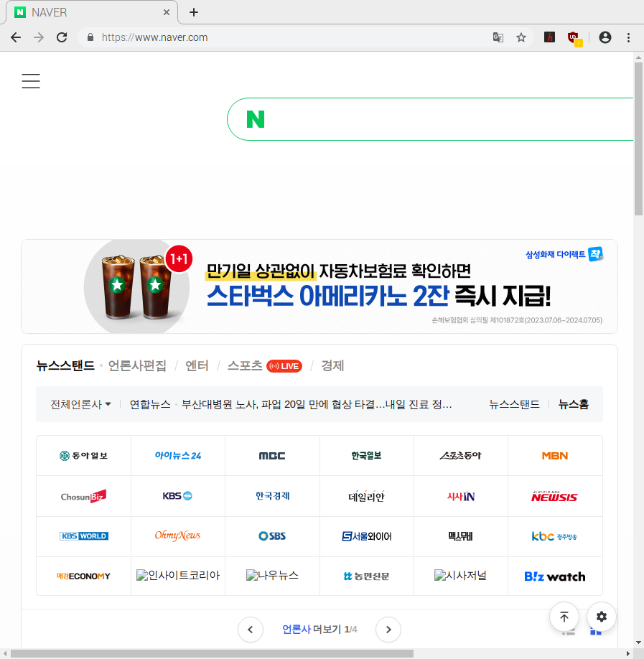Screen dimensions: 644x659
Task: Reload the page
Action: (x=62, y=37)
